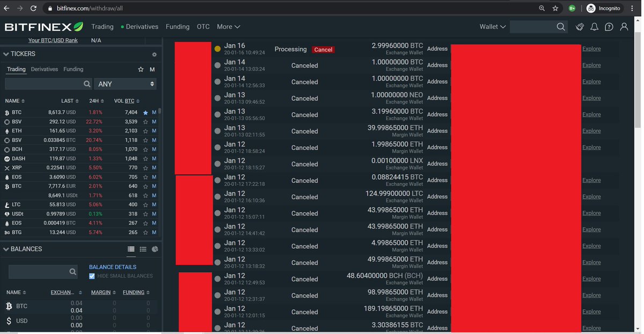The width and height of the screenshot is (644, 334).
Task: Click the tickers search magnifier icon
Action: [x=87, y=84]
